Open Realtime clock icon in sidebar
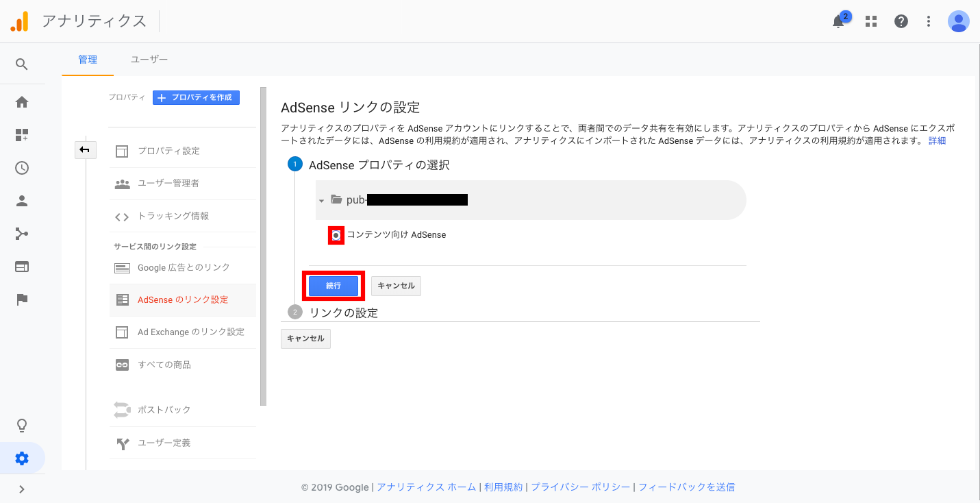Screen dimensions: 980x503 [22, 168]
